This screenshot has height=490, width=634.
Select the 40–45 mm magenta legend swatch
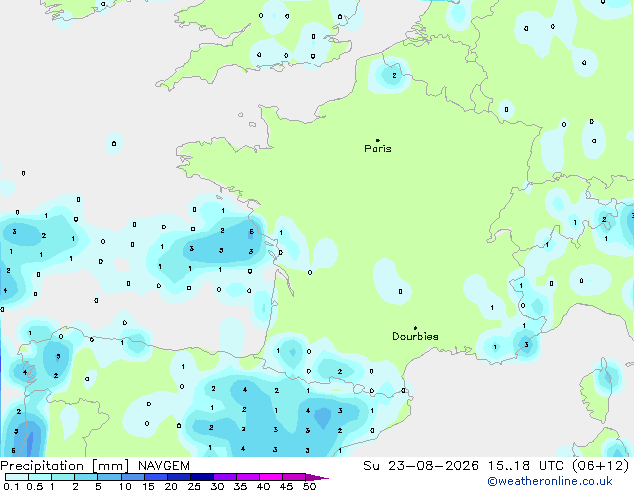271,477
